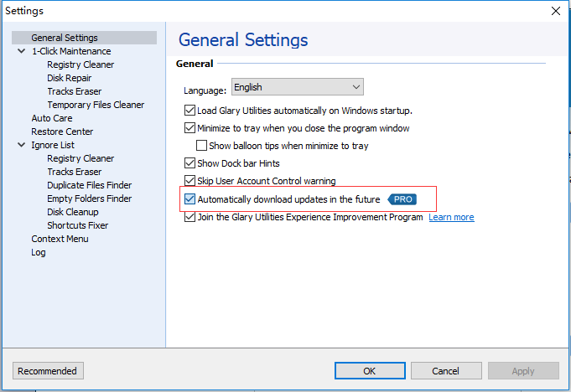Open the Context Menu settings page
This screenshot has height=392, width=571.
pos(60,239)
